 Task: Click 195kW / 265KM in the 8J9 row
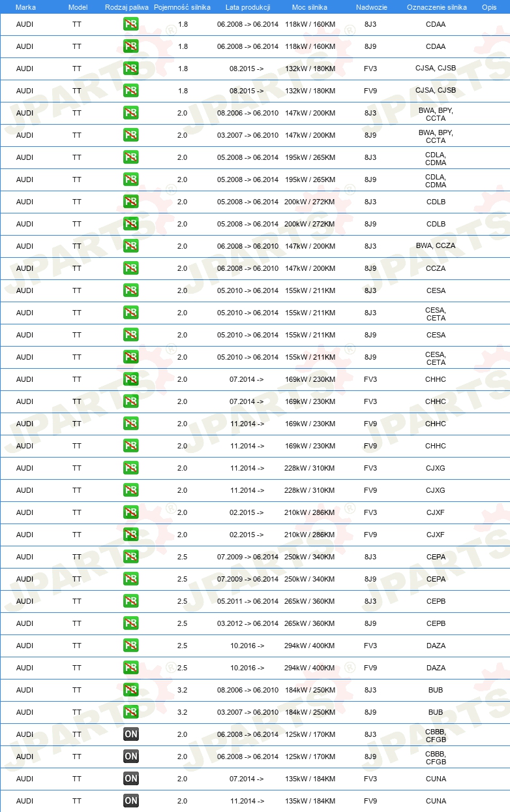coord(310,180)
